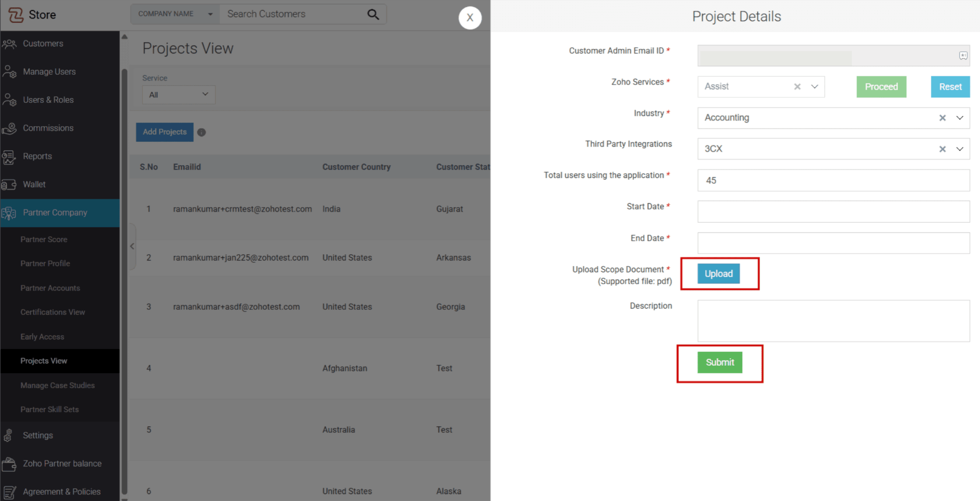Open Partner Profile submenu item
This screenshot has width=980, height=501.
tap(45, 263)
